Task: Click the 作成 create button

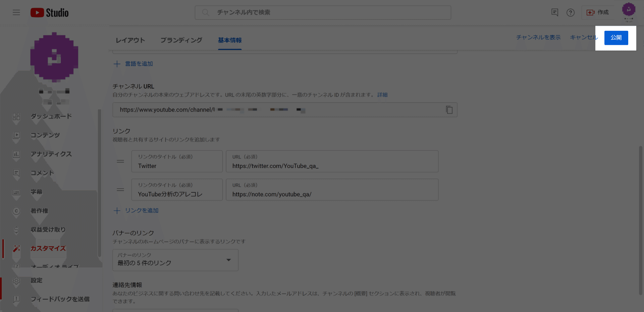Action: pyautogui.click(x=598, y=12)
